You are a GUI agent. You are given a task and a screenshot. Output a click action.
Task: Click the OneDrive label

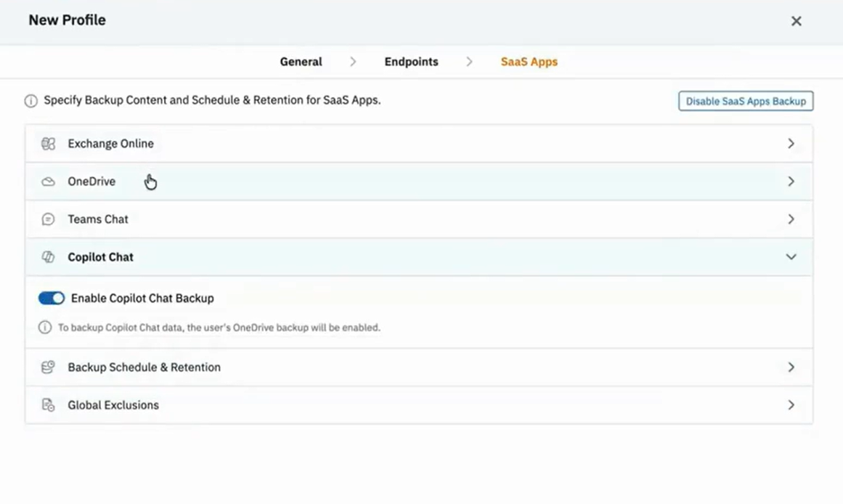tap(91, 182)
